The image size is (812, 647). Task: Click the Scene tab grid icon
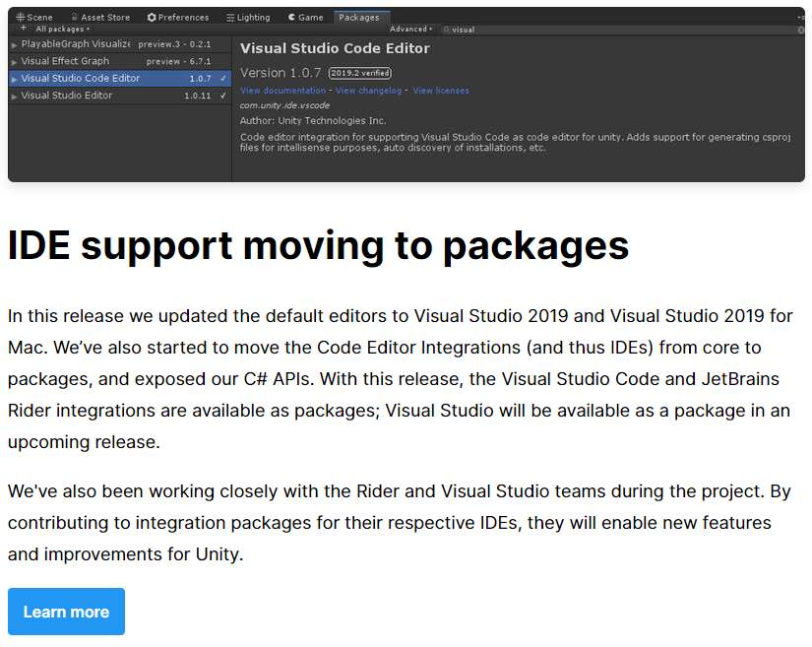click(21, 17)
